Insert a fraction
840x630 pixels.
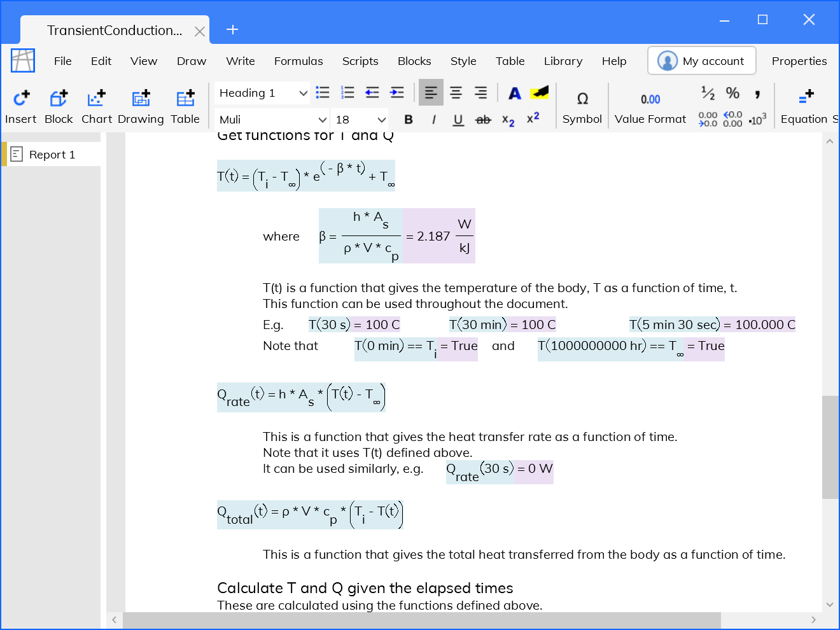[708, 93]
